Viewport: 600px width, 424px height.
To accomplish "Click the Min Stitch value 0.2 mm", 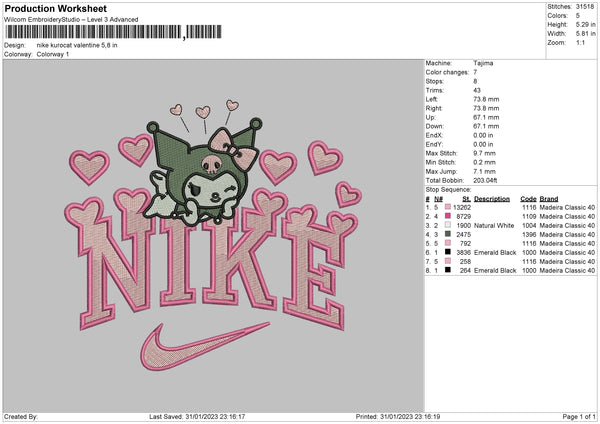I will [x=484, y=162].
